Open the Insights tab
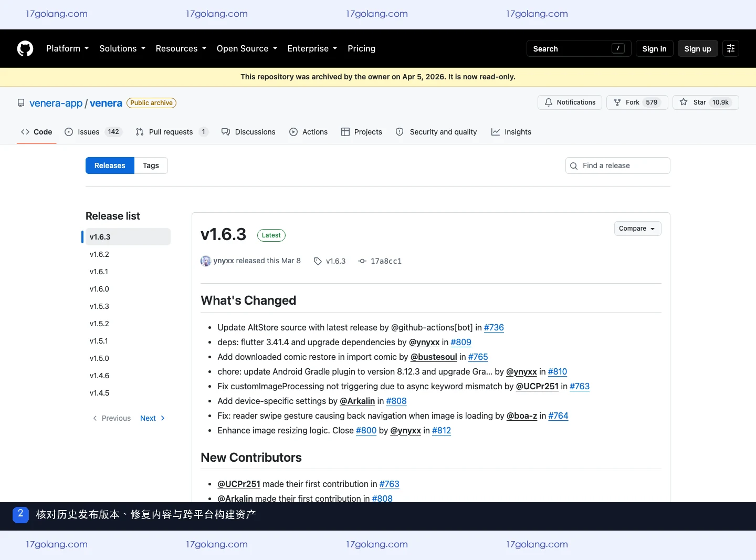 pos(511,132)
